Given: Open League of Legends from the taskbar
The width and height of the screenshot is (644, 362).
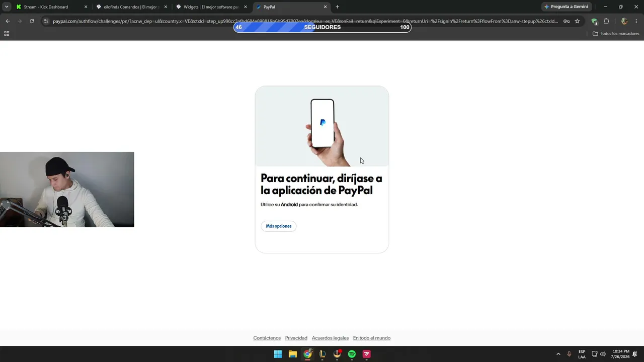Looking at the screenshot, I should pos(322,354).
